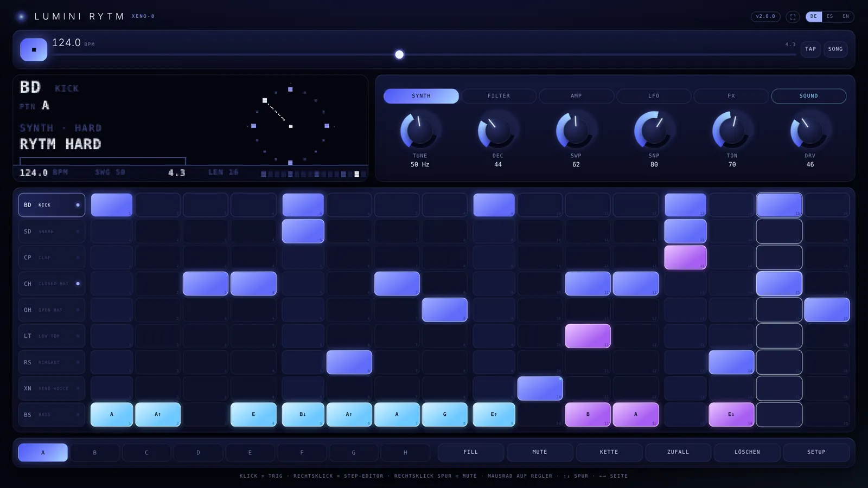The width and height of the screenshot is (868, 488).
Task: Click the TAP tempo button
Action: click(810, 49)
